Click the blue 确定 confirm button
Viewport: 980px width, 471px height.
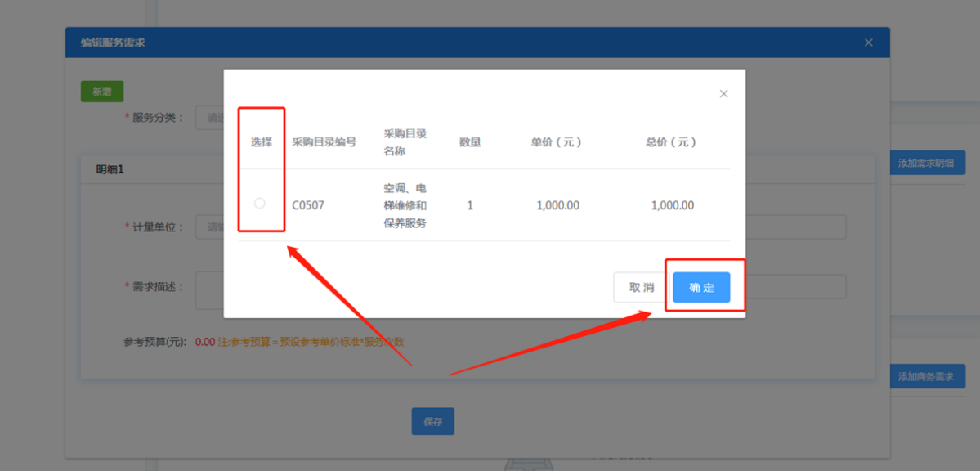click(x=701, y=288)
